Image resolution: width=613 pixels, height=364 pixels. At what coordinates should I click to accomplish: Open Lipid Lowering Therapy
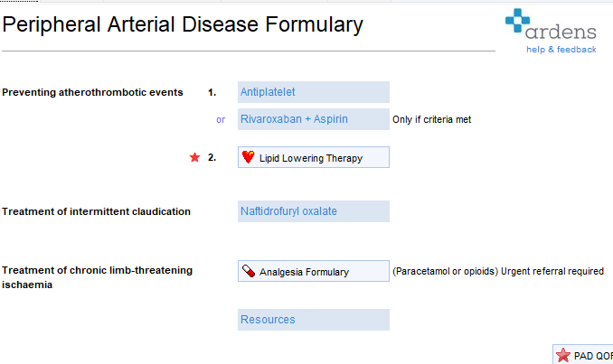(x=313, y=157)
